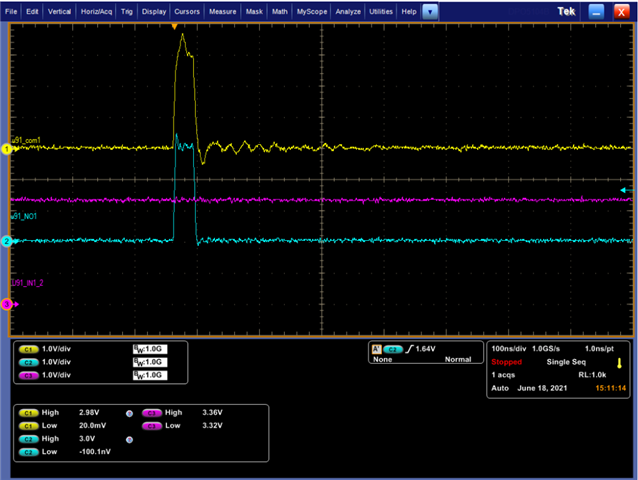The height and width of the screenshot is (480, 638).
Task: Open the Trig menu
Action: coord(127,11)
